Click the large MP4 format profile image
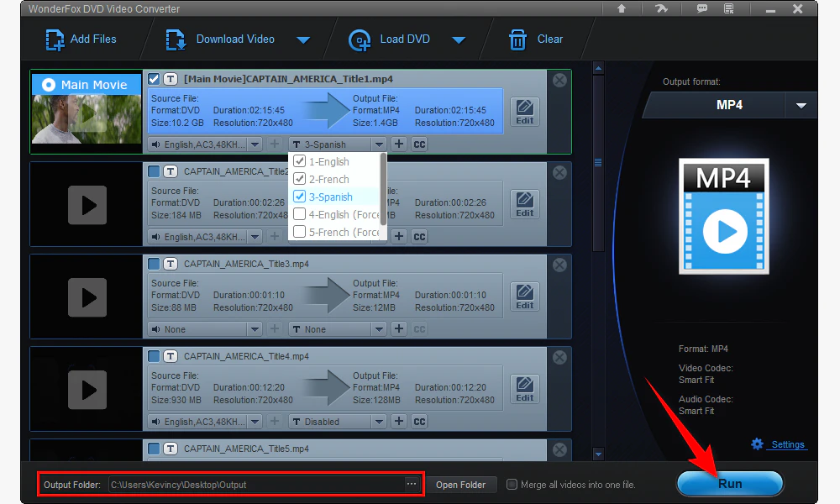This screenshot has height=504, width=840. pyautogui.click(x=724, y=216)
